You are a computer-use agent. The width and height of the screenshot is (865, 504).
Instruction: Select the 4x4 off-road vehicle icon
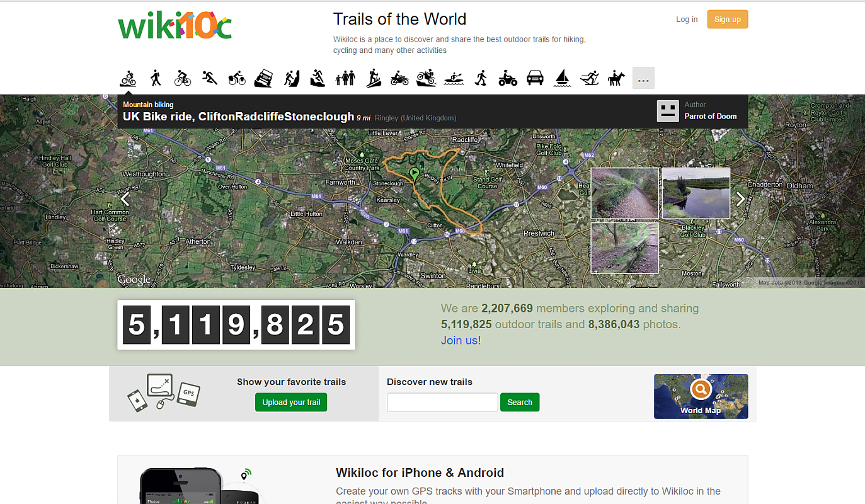(x=263, y=78)
